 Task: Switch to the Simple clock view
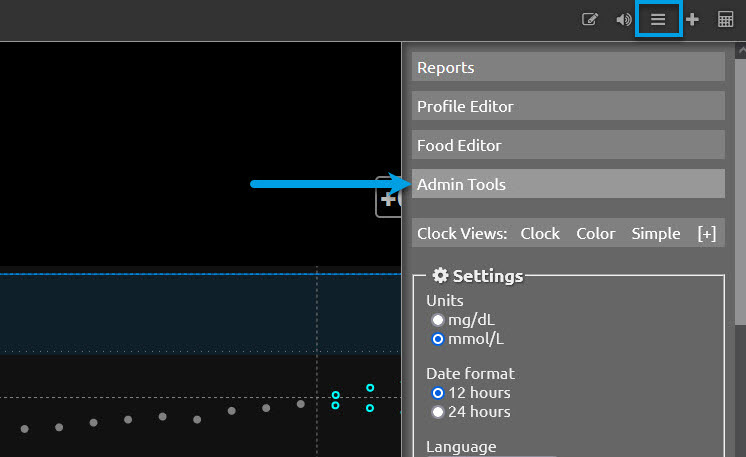pos(656,233)
